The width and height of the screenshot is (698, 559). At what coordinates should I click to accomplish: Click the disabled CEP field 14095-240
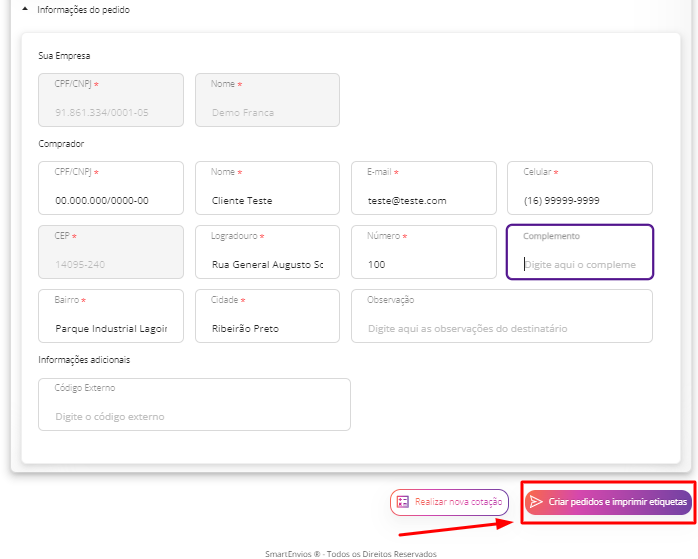tap(111, 252)
